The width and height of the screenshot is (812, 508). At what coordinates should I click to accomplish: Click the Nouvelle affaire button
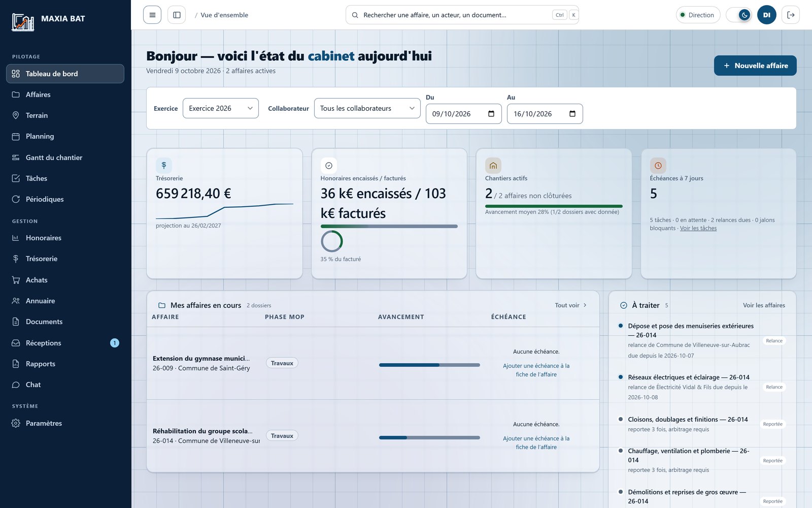755,66
